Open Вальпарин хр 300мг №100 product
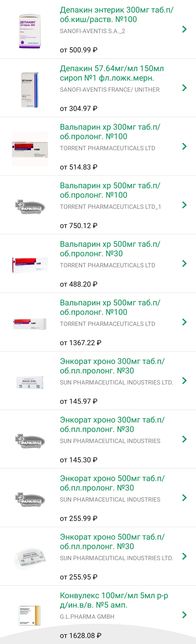The width and height of the screenshot is (196, 644). [x=110, y=131]
